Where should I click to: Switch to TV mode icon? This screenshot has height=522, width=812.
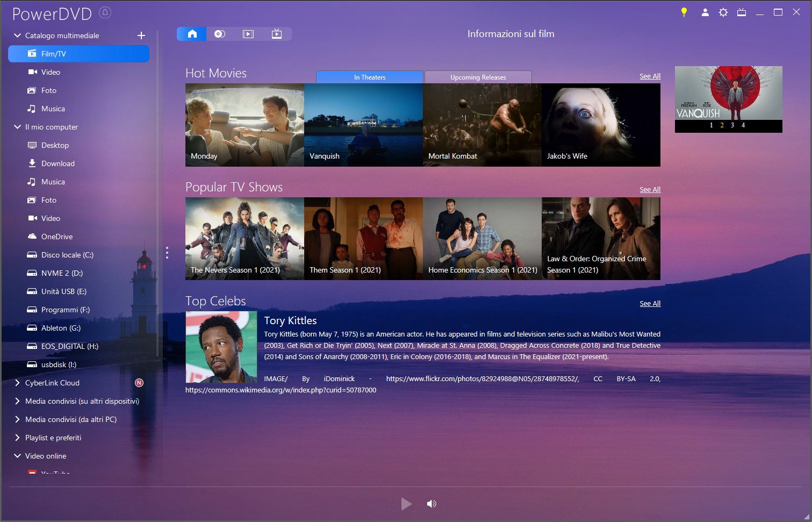[x=742, y=12]
